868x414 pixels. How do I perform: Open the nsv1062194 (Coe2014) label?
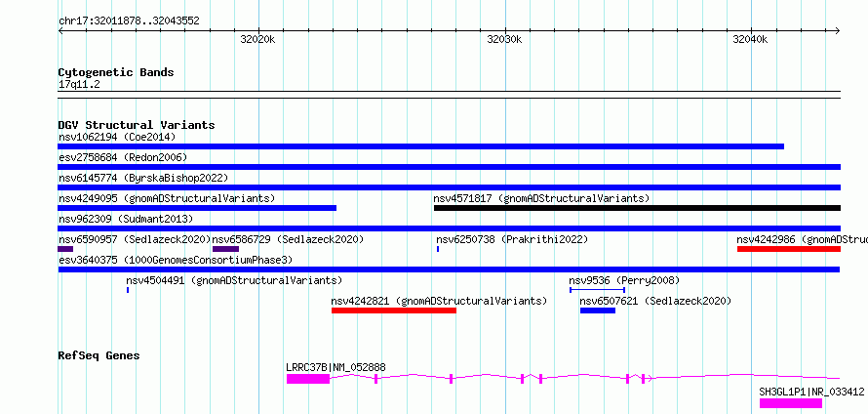tap(117, 137)
